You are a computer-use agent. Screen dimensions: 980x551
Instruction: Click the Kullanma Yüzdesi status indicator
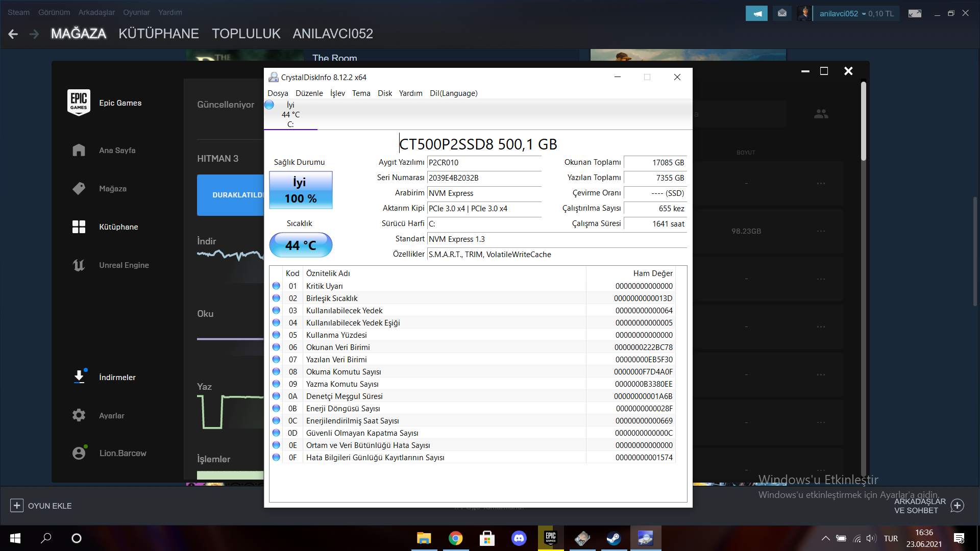(x=276, y=335)
